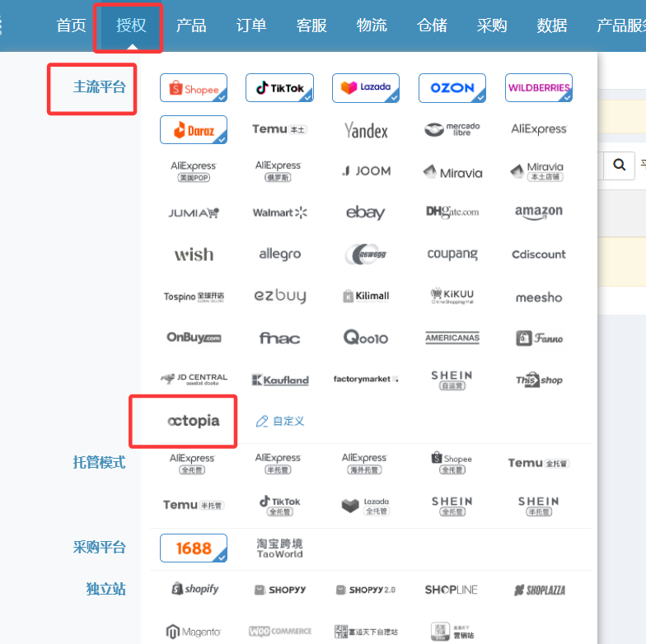Open SHEIN 自运营 platform
The height and width of the screenshot is (644, 646).
(452, 380)
